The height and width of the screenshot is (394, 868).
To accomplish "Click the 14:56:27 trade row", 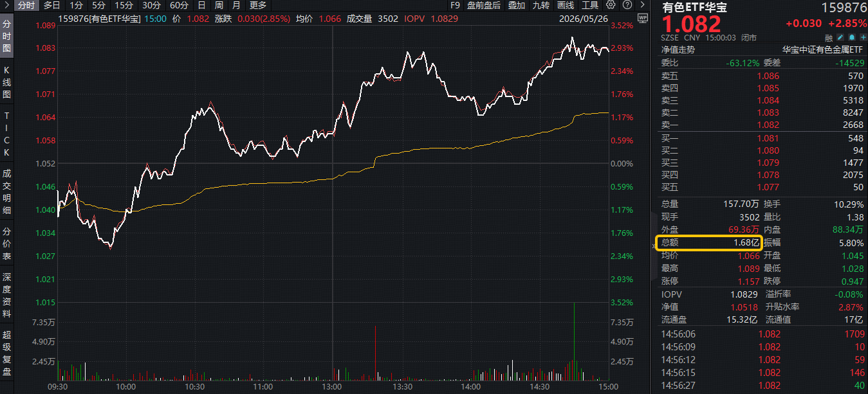I will click(762, 386).
